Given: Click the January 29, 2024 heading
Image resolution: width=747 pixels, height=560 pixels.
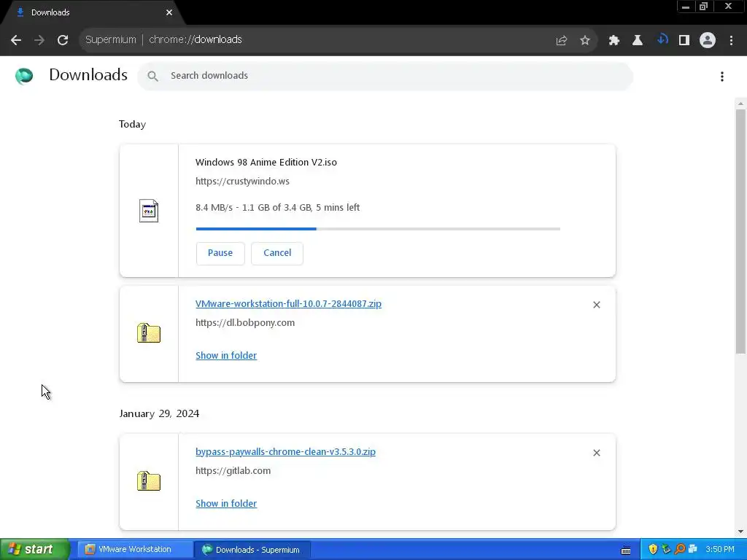Looking at the screenshot, I should [159, 413].
